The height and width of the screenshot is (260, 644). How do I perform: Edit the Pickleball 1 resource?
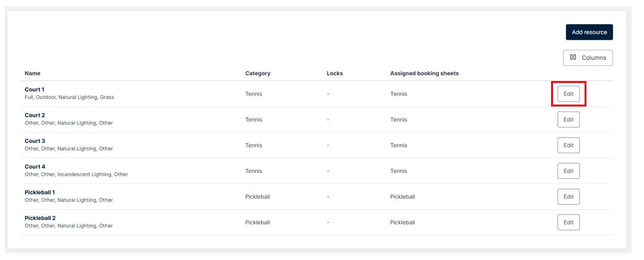tap(568, 197)
